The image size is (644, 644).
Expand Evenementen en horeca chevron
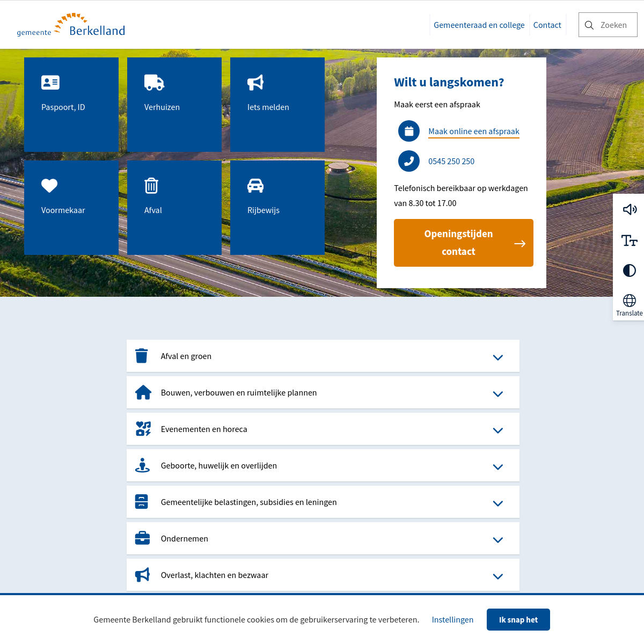[x=498, y=430]
